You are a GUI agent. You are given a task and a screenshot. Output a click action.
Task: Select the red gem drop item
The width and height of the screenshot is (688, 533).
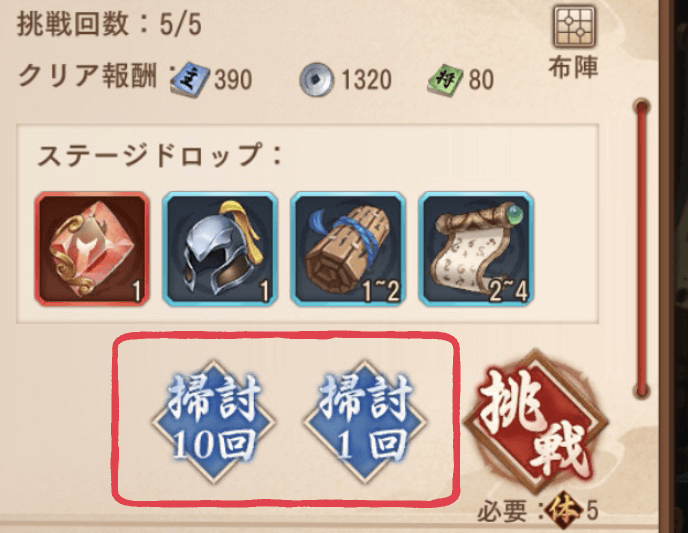(x=93, y=248)
